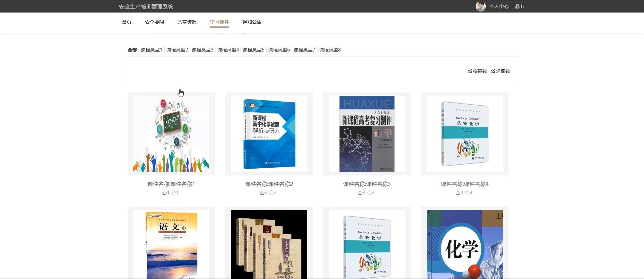Screen dimensions: 644x279
Task: Click thumbs-up icon under 课件名称1
Action: 164,193
